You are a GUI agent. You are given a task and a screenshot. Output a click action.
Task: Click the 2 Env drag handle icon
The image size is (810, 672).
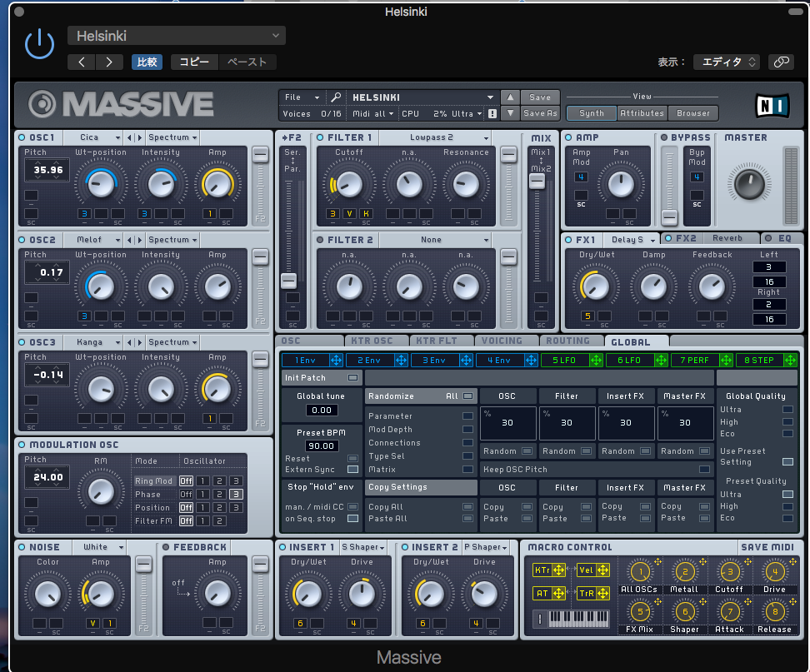click(x=402, y=361)
